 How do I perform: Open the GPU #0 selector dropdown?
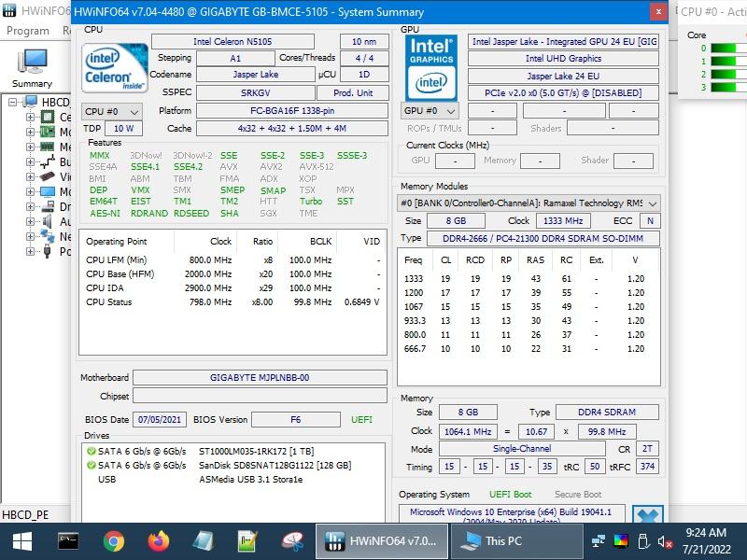coord(430,111)
